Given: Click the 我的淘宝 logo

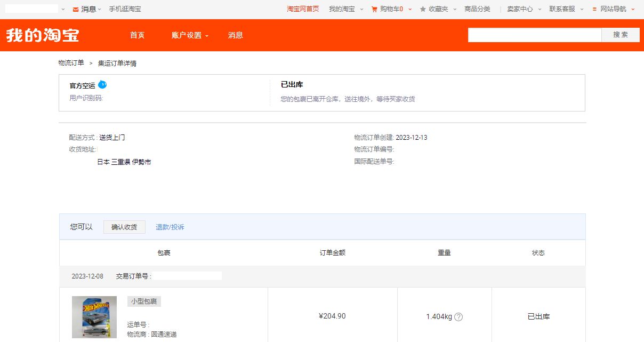Looking at the screenshot, I should tap(43, 35).
